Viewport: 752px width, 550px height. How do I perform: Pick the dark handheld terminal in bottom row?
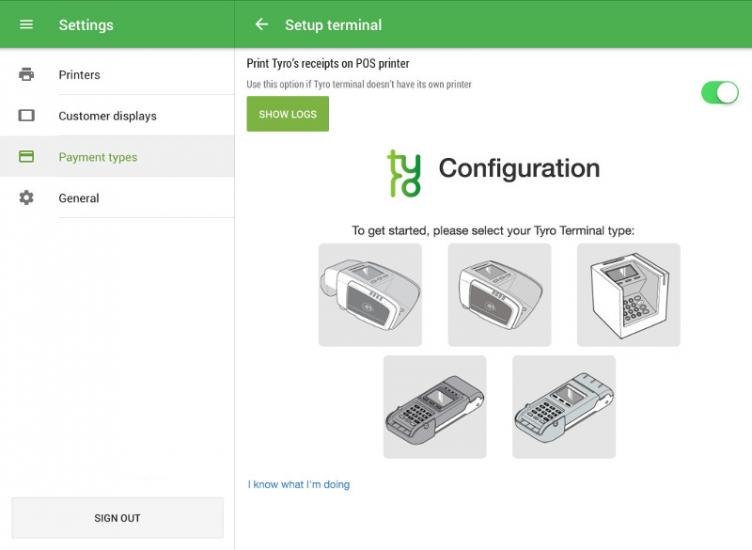click(x=435, y=407)
